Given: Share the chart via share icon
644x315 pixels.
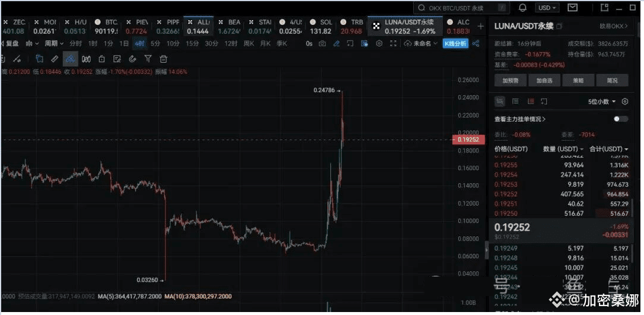Looking at the screenshot, I should pos(476,43).
